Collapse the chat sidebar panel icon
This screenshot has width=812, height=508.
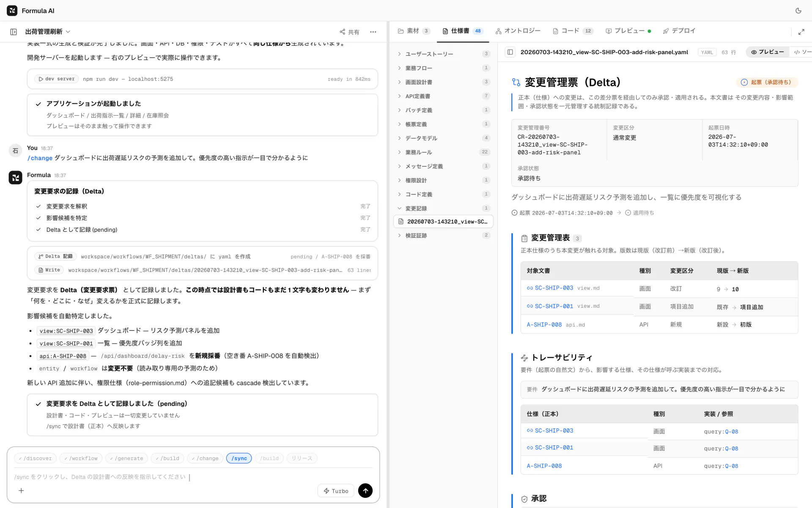tap(14, 32)
